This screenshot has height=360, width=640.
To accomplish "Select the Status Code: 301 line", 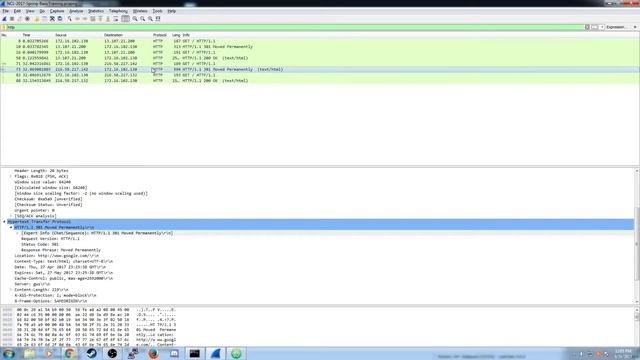I will pyautogui.click(x=40, y=244).
